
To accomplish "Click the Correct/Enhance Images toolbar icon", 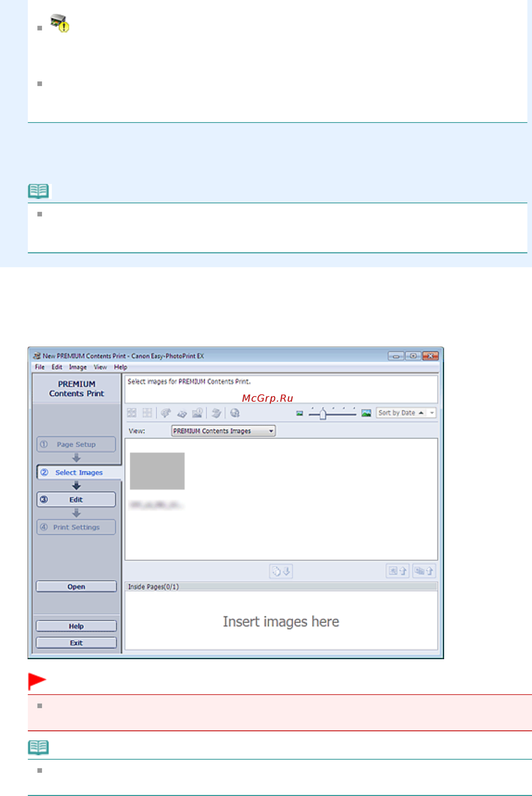I will pos(166,413).
